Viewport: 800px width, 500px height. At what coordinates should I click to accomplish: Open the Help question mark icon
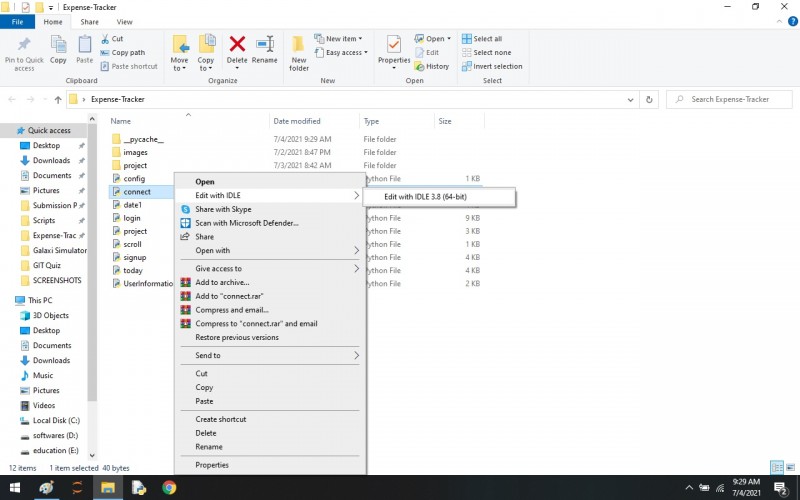[x=793, y=21]
